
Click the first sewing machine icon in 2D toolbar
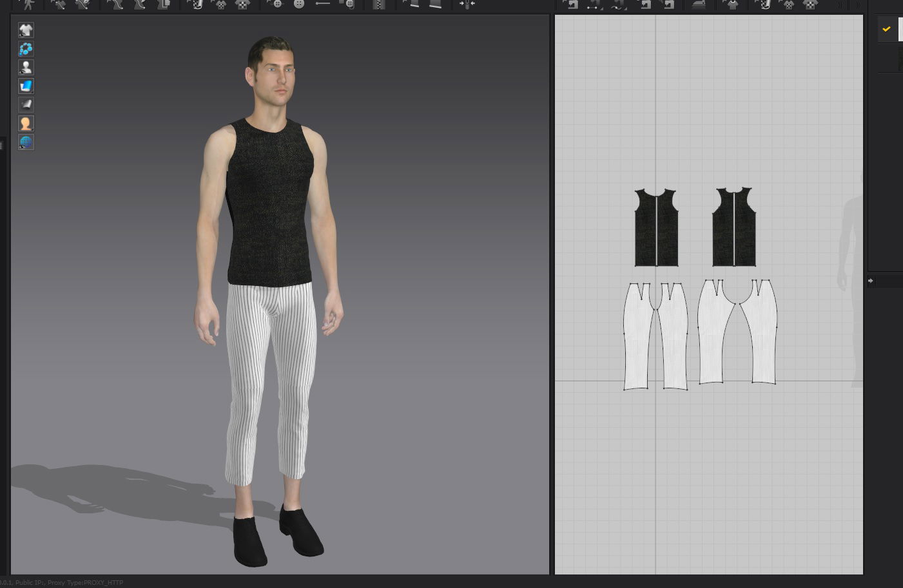[x=571, y=5]
